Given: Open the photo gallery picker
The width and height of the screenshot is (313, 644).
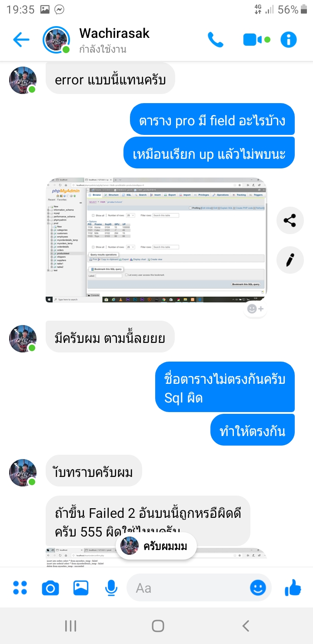Looking at the screenshot, I should click(x=81, y=588).
